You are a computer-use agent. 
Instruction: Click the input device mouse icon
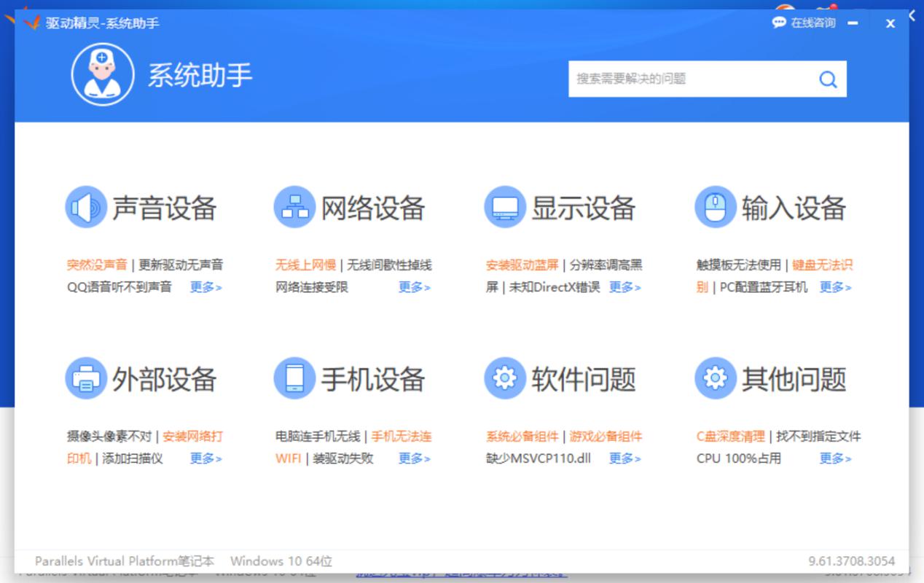pyautogui.click(x=715, y=207)
